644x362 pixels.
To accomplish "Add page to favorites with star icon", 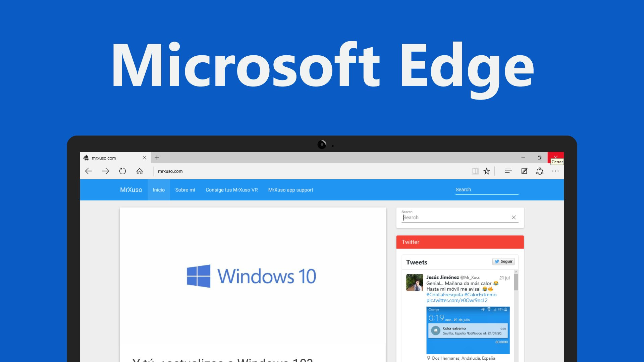I will tap(487, 171).
